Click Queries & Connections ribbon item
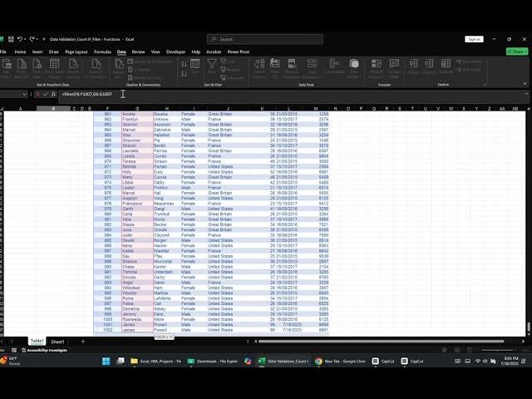This screenshot has width=532, height=399. (x=150, y=62)
